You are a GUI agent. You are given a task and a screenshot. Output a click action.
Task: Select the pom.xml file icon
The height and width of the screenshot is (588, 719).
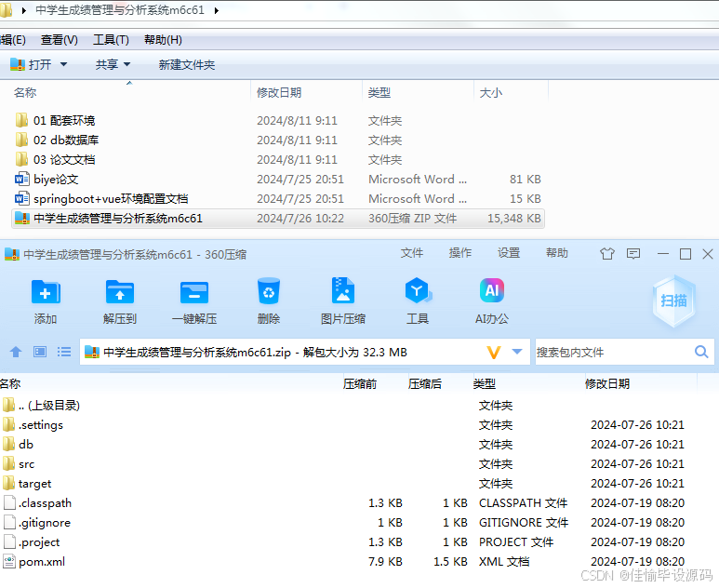8,561
